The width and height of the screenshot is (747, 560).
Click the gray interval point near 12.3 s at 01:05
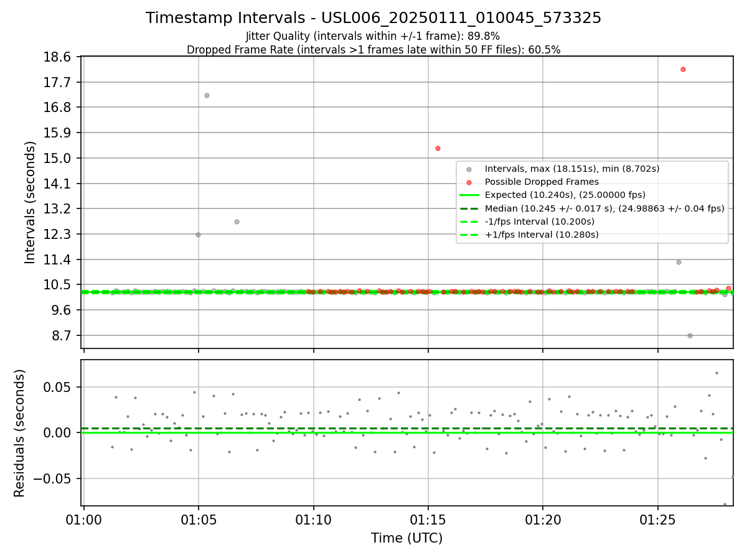tap(198, 235)
